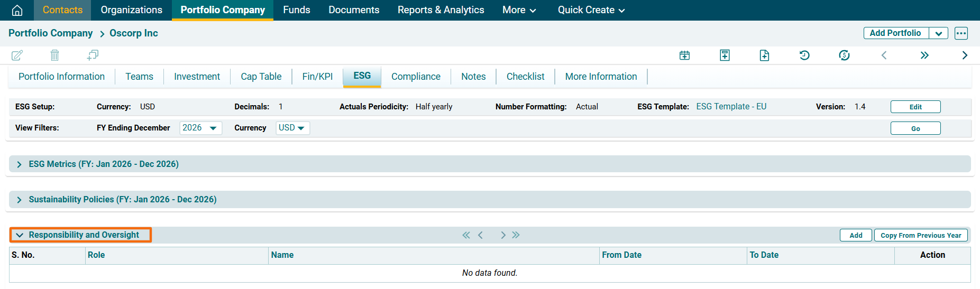Open the Reports & Analytics menu
The width and height of the screenshot is (980, 289).
(441, 10)
